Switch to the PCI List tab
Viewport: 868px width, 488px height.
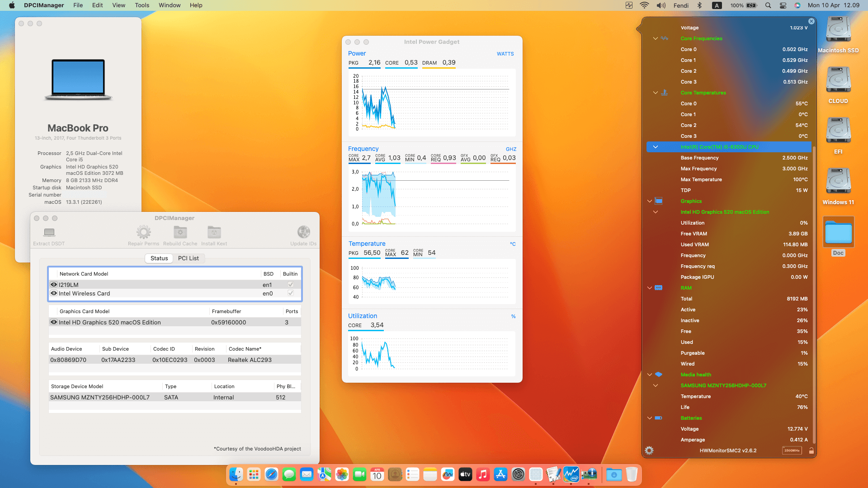(188, 258)
